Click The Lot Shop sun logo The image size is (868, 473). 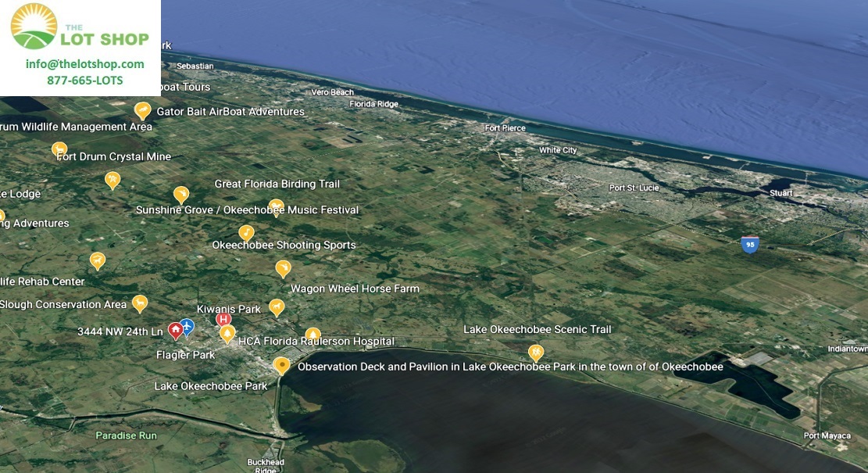(34, 26)
